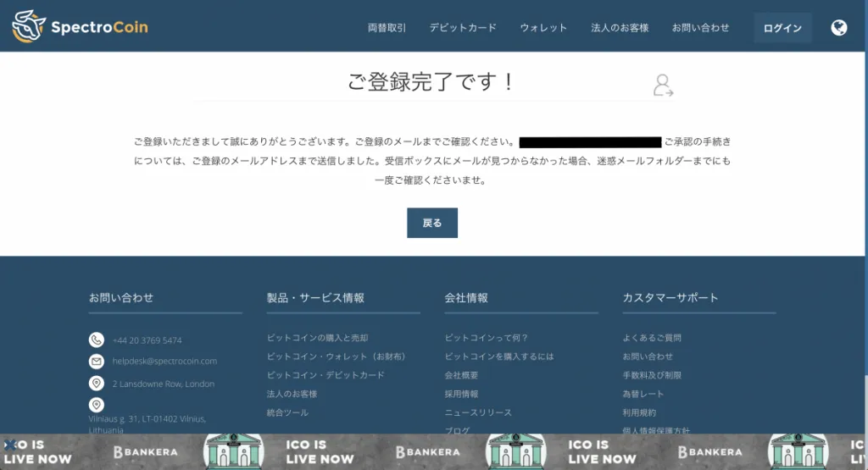Click the user sign-out icon beside the heading

click(663, 86)
